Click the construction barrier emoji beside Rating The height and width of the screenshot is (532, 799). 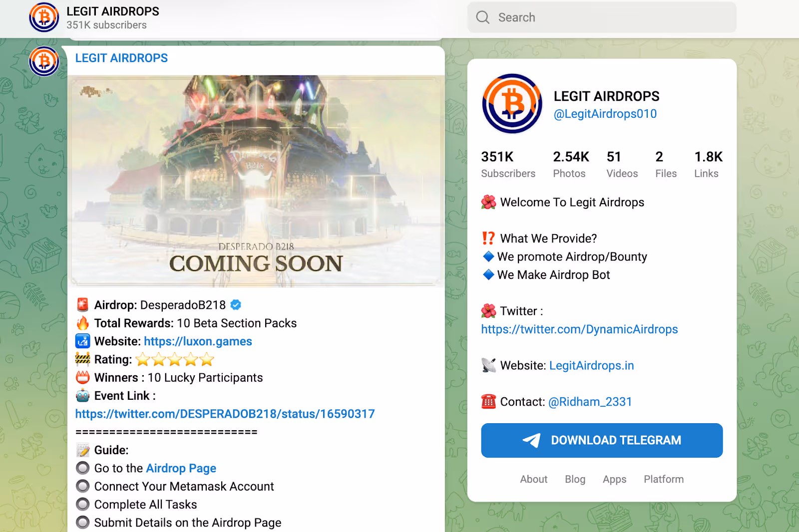[x=83, y=359]
